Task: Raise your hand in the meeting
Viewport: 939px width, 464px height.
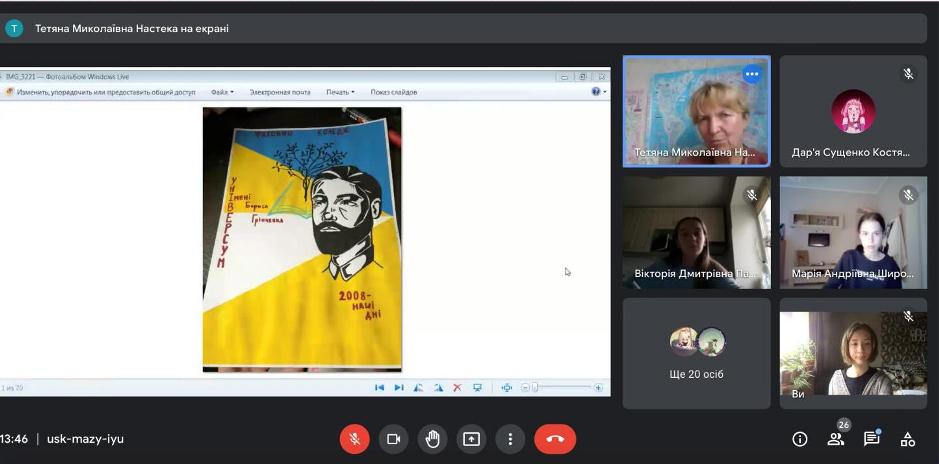Action: click(x=432, y=439)
